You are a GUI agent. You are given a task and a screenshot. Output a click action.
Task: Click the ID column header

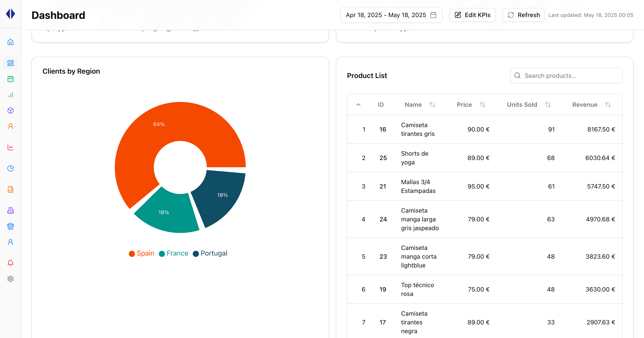[380, 105]
